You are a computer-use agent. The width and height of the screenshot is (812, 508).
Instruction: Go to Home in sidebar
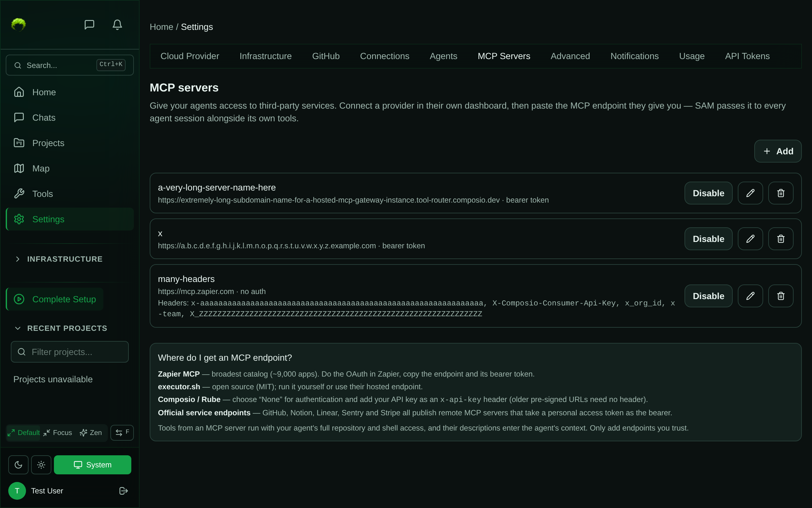tap(70, 92)
